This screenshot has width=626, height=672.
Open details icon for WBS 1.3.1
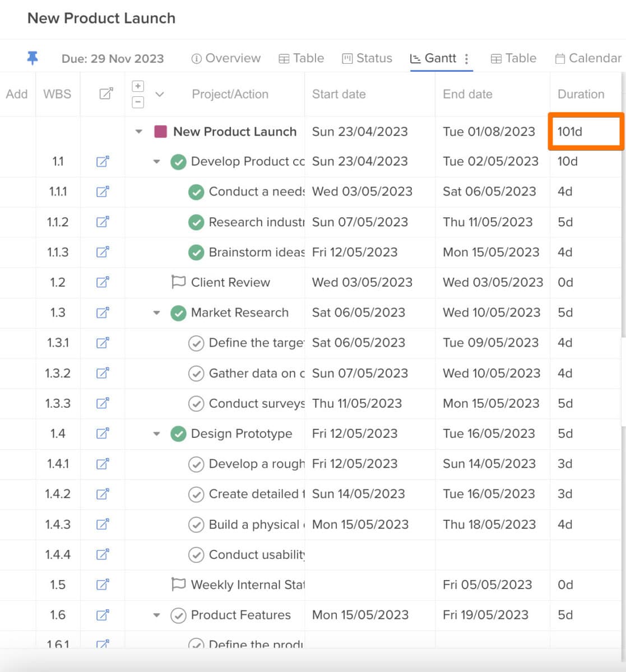[103, 343]
